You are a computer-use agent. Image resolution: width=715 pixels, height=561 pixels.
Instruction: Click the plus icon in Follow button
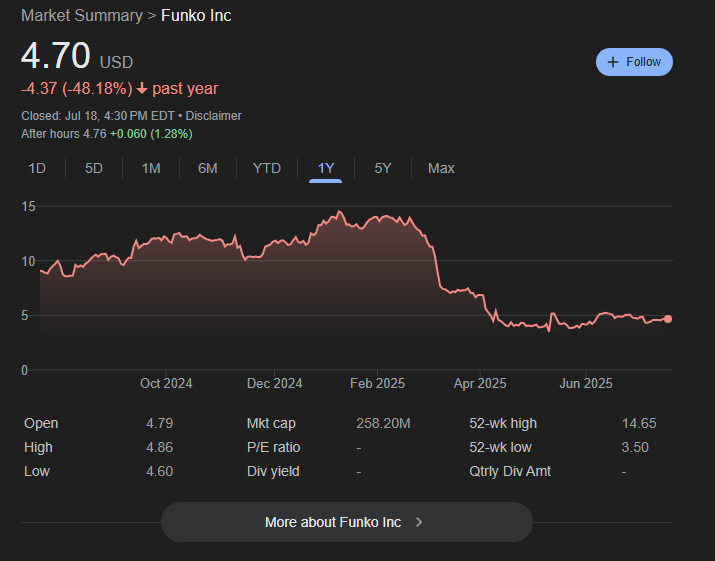coord(613,62)
